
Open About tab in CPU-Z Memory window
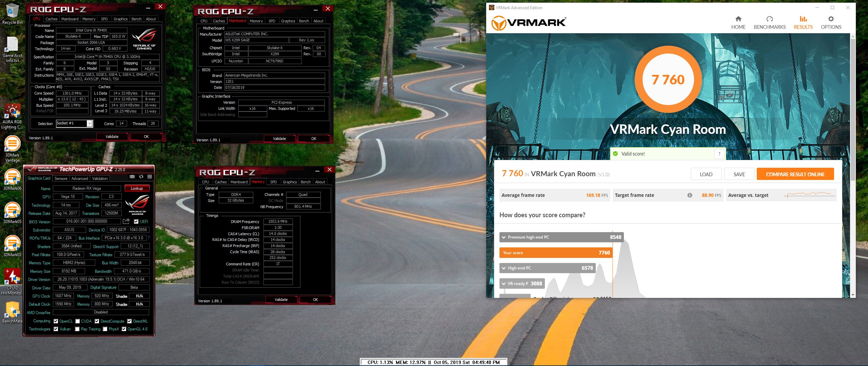click(320, 182)
